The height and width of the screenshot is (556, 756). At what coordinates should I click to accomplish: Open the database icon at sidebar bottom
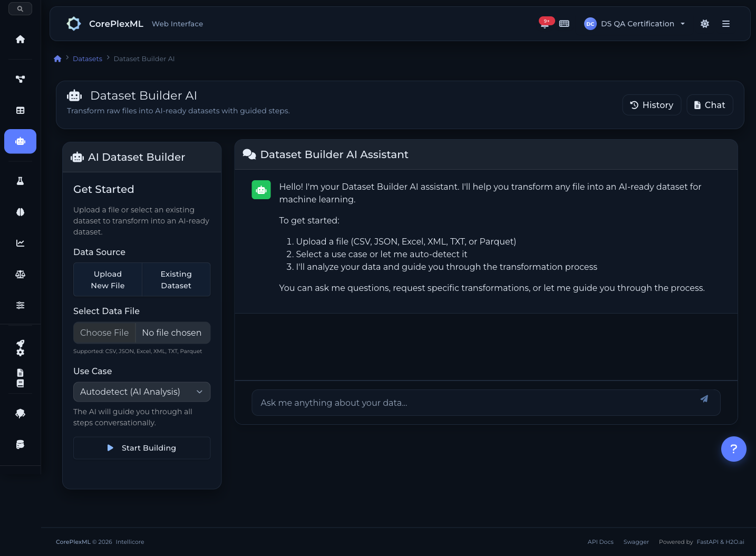coord(20,444)
